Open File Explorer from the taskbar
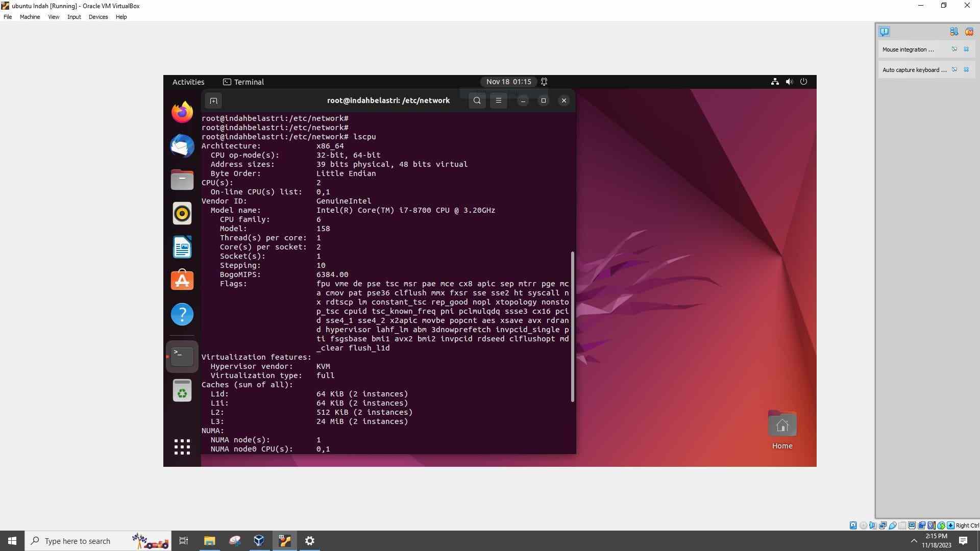This screenshot has height=551, width=980. click(x=209, y=541)
